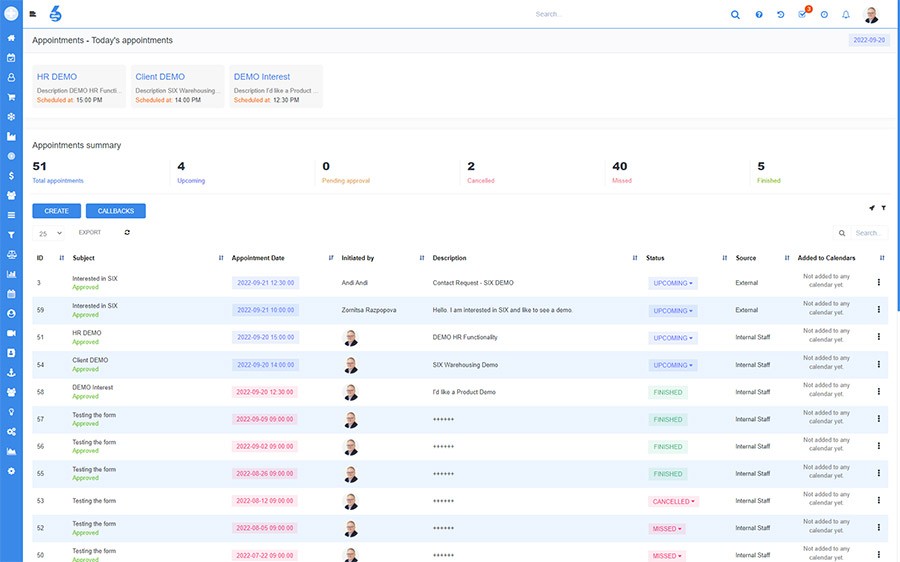Open the three-dot menu for row 53
The image size is (900, 562).
[878, 500]
